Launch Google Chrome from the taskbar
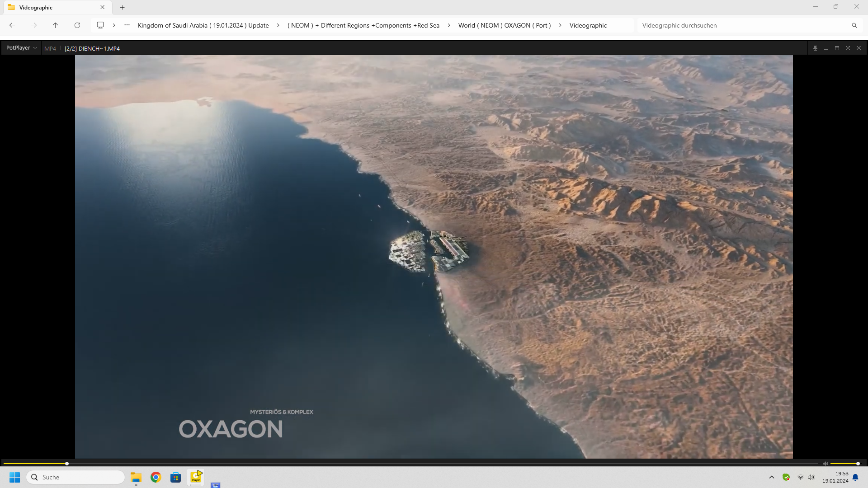The image size is (868, 488). [156, 477]
